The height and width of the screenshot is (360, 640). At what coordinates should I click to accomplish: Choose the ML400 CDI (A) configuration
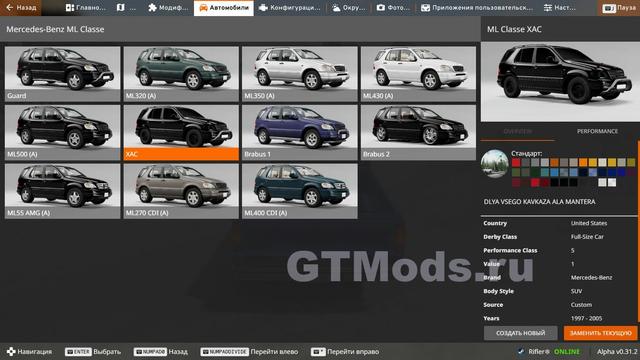(300, 191)
